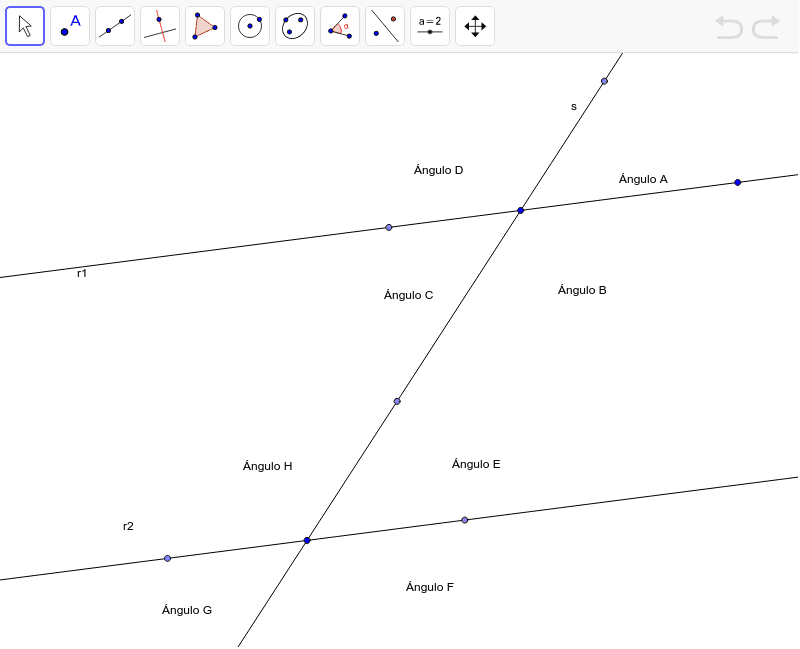Viewport: 800px width, 649px height.
Task: Activate Move Graphics View tool
Action: tap(474, 26)
